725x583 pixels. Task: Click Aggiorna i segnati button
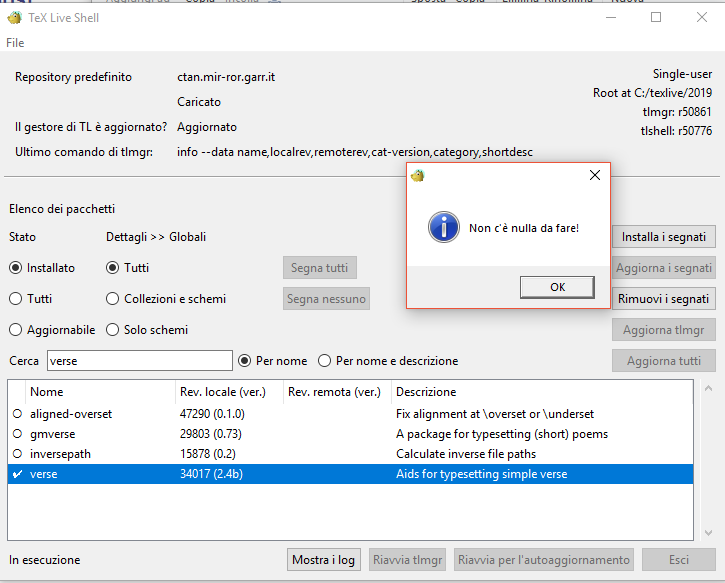pos(664,268)
